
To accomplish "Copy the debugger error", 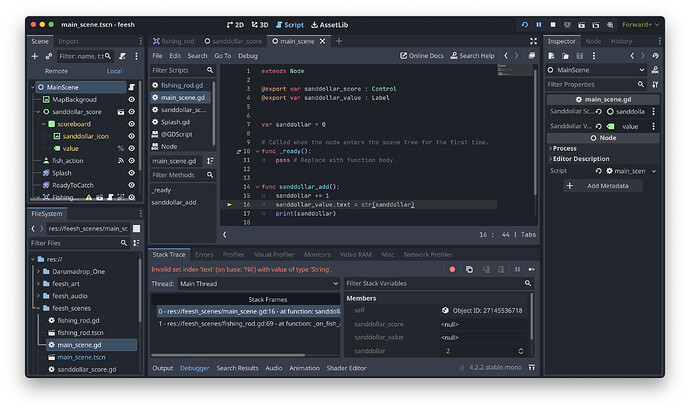I will click(x=469, y=269).
